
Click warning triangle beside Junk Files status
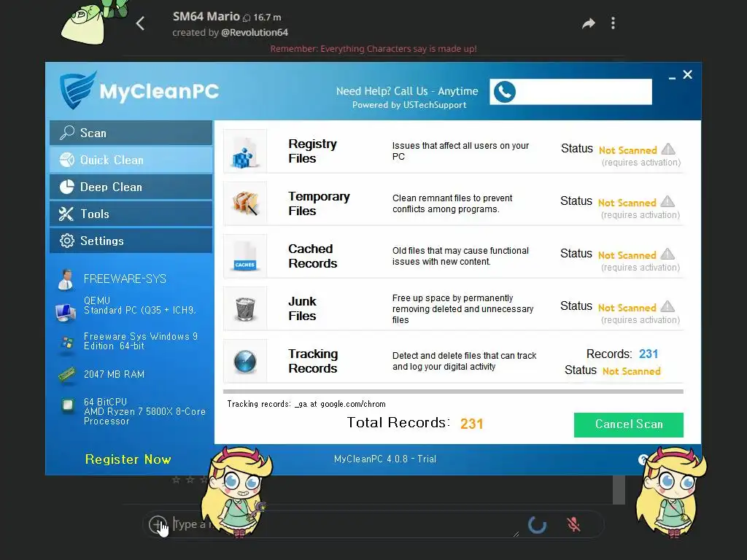668,306
